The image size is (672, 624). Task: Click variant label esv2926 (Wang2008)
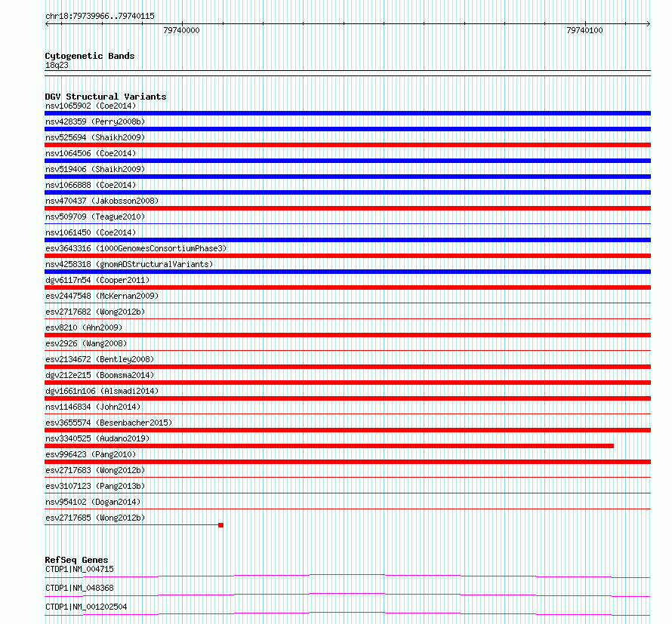86,343
